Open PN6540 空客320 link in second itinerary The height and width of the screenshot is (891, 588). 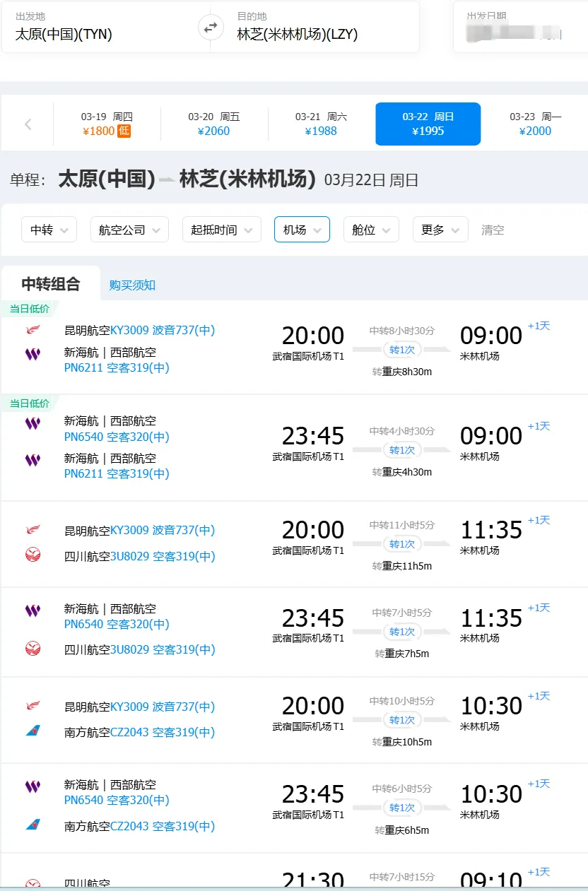tap(117, 437)
